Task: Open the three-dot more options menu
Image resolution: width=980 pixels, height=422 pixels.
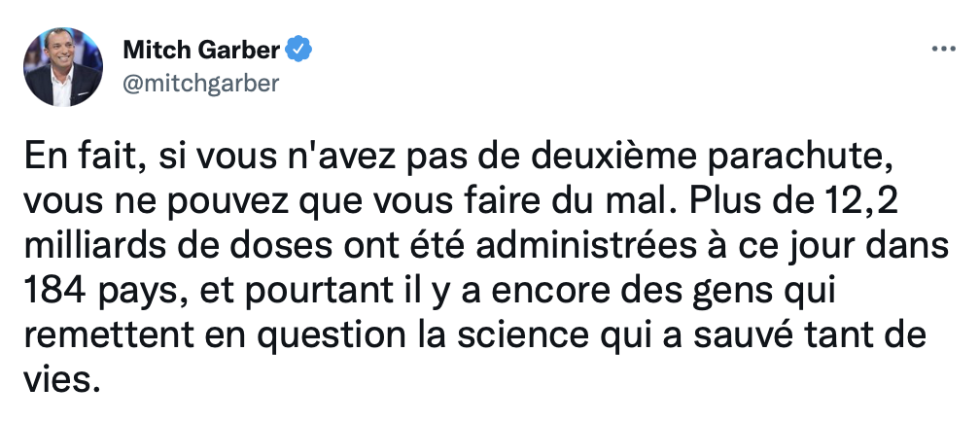Action: click(x=943, y=49)
